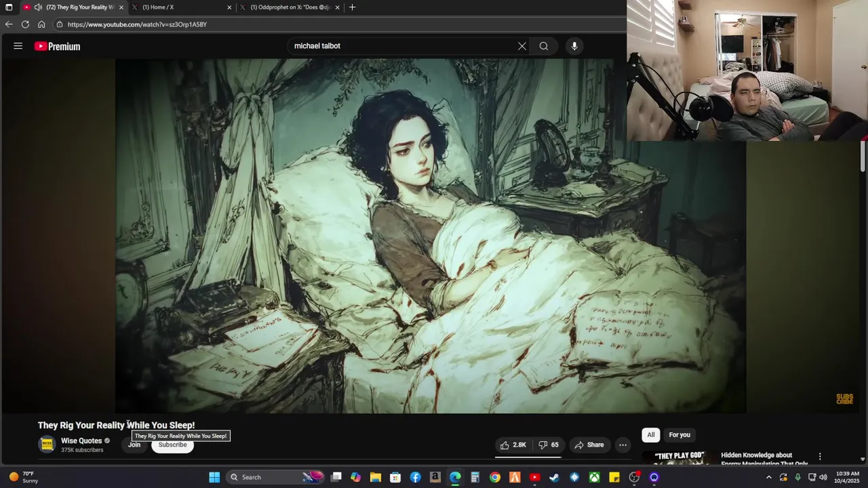The height and width of the screenshot is (488, 868).
Task: Switch to Microsoft Edge on the taskbar
Action: (455, 477)
